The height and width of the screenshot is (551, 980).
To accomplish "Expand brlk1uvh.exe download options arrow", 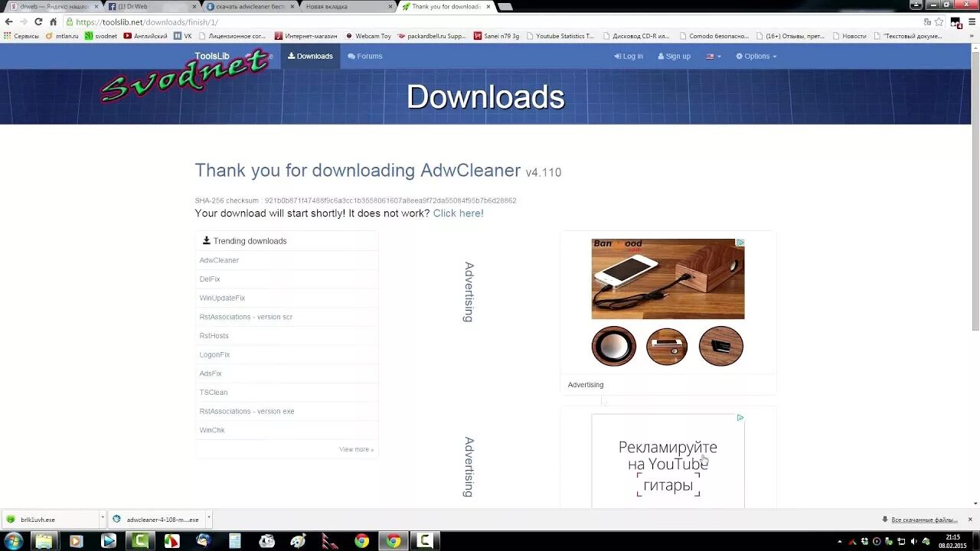I will [102, 520].
